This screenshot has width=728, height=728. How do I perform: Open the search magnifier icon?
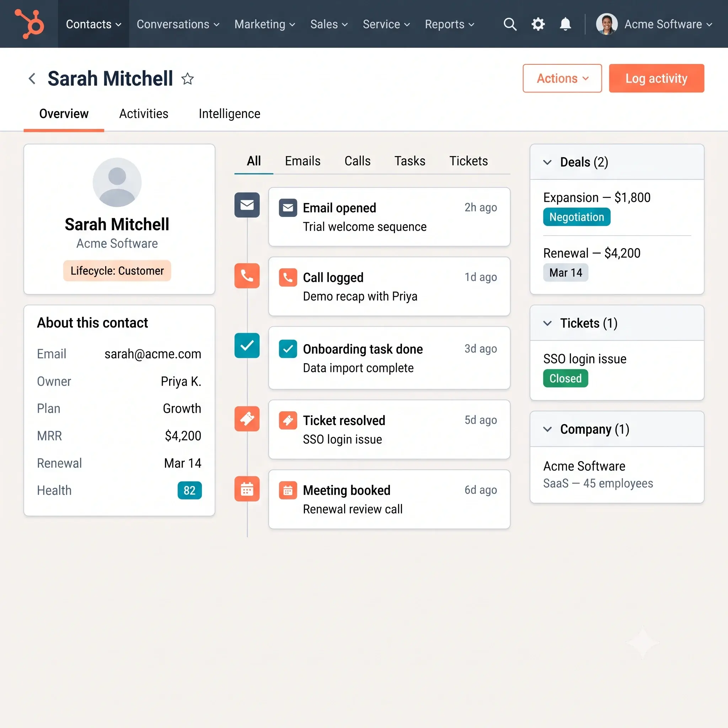point(510,24)
